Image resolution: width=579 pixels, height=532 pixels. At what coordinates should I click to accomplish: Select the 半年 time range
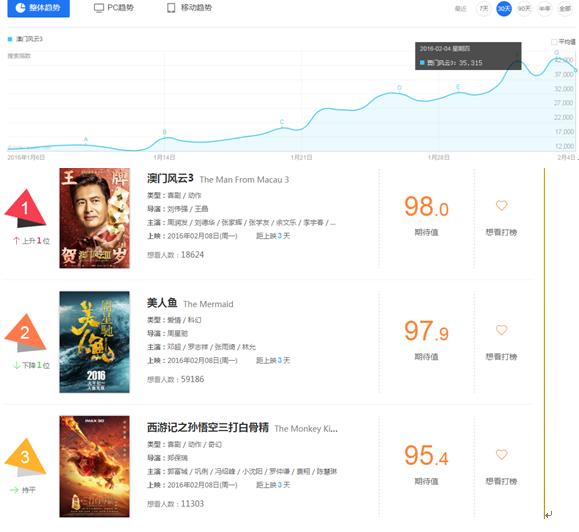pyautogui.click(x=544, y=8)
